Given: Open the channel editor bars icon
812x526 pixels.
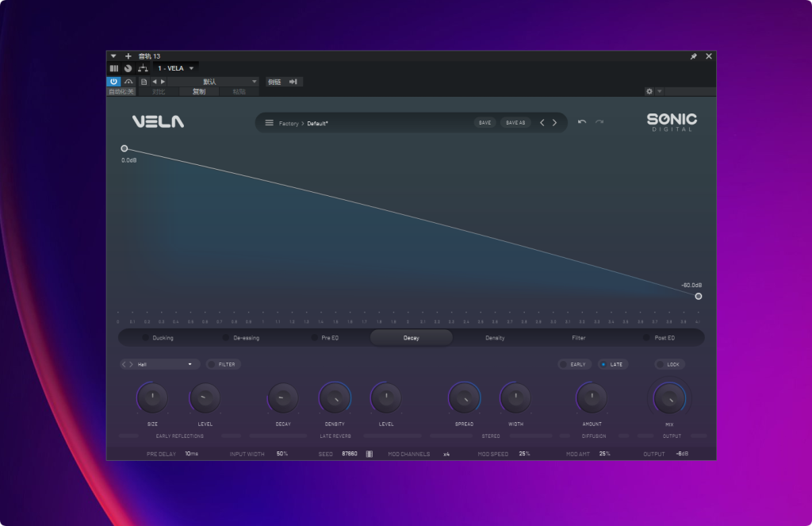Looking at the screenshot, I should [x=114, y=68].
